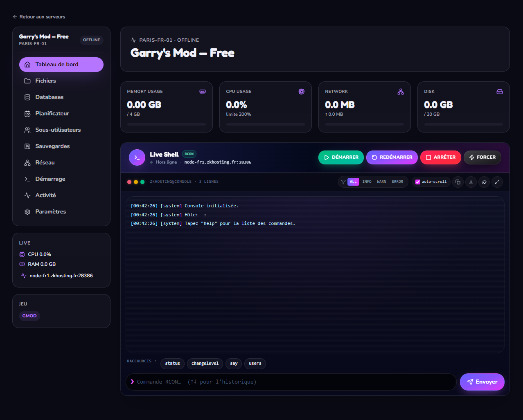Click the gear icon beside Paramètres
This screenshot has height=420, width=523.
27,212
